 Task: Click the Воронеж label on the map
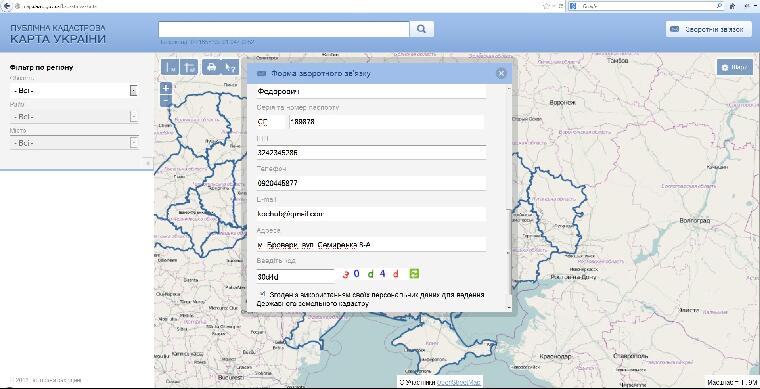563,102
